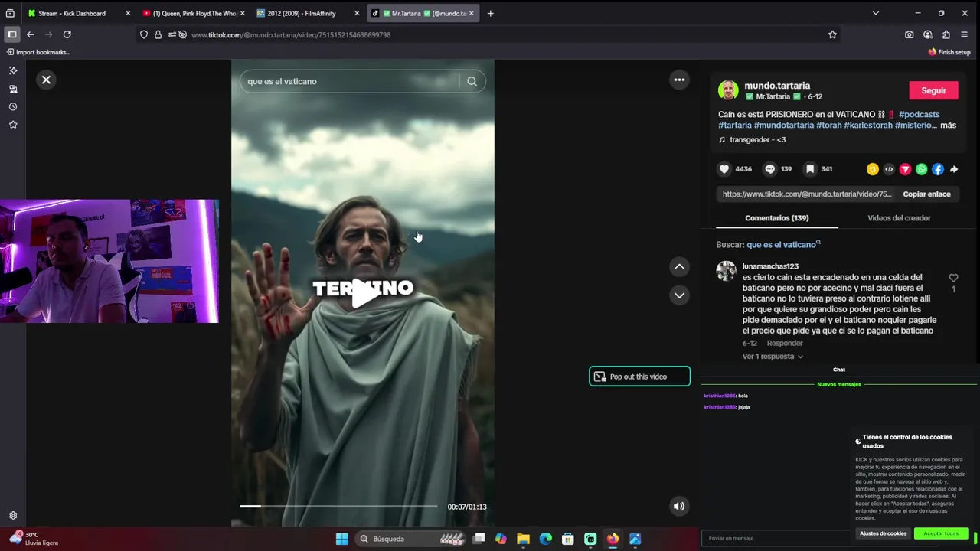The height and width of the screenshot is (551, 980).
Task: Reload the current page
Action: tap(67, 34)
